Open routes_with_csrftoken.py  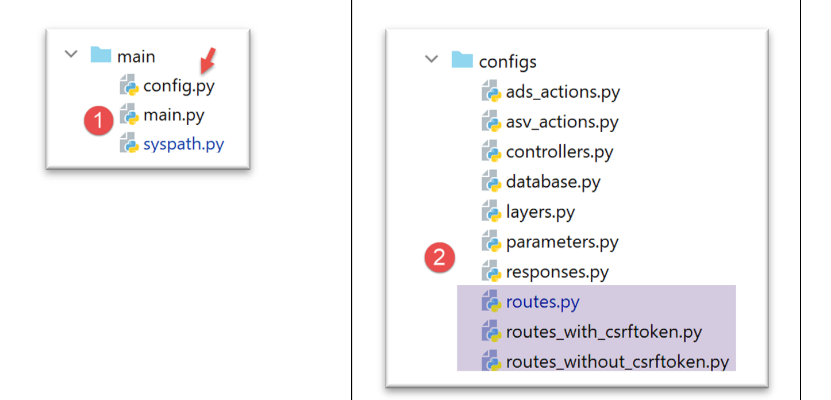coord(605,331)
